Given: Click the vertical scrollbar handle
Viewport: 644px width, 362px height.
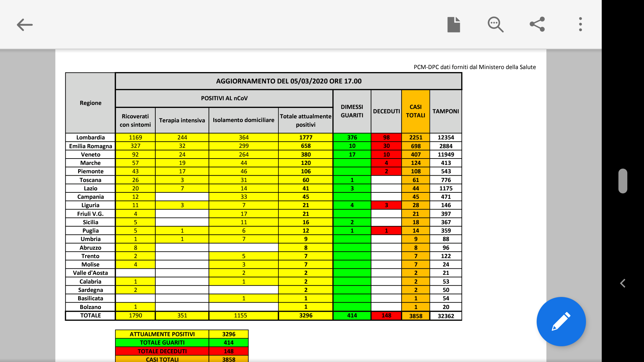Looking at the screenshot, I should tap(623, 181).
